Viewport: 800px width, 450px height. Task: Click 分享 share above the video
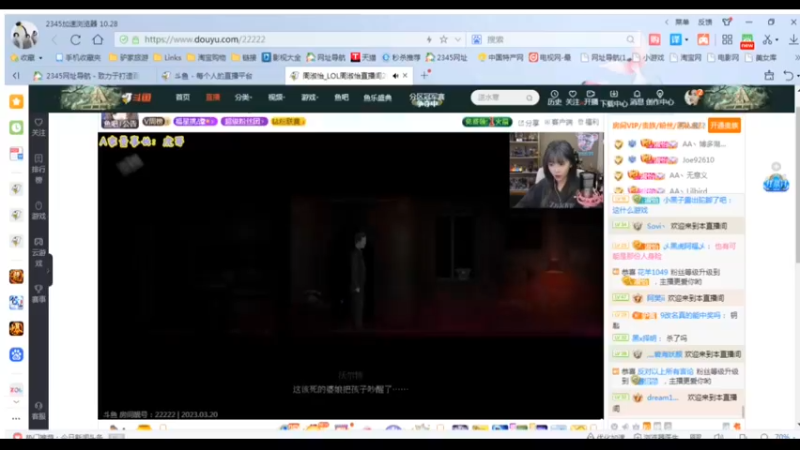(529, 122)
